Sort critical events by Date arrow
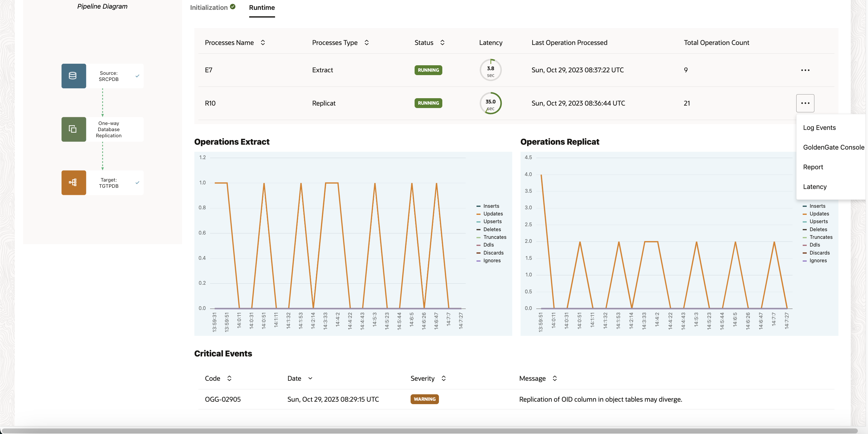This screenshot has height=434, width=868. [310, 379]
